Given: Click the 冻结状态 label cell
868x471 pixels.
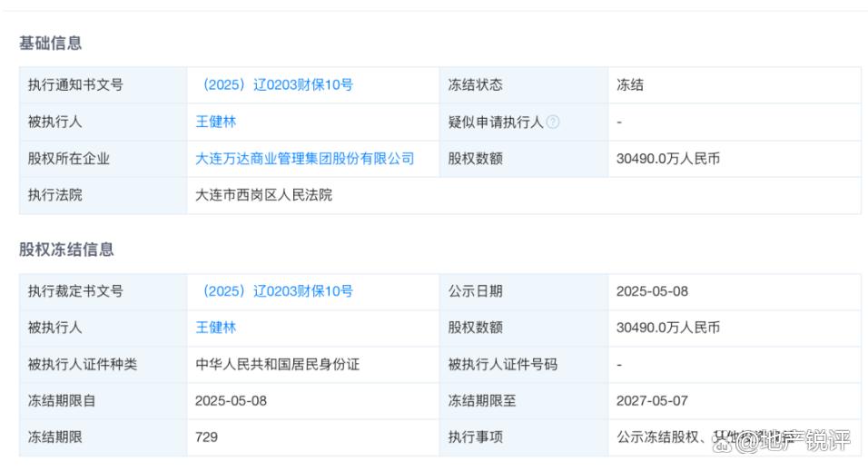Looking at the screenshot, I should pos(524,84).
